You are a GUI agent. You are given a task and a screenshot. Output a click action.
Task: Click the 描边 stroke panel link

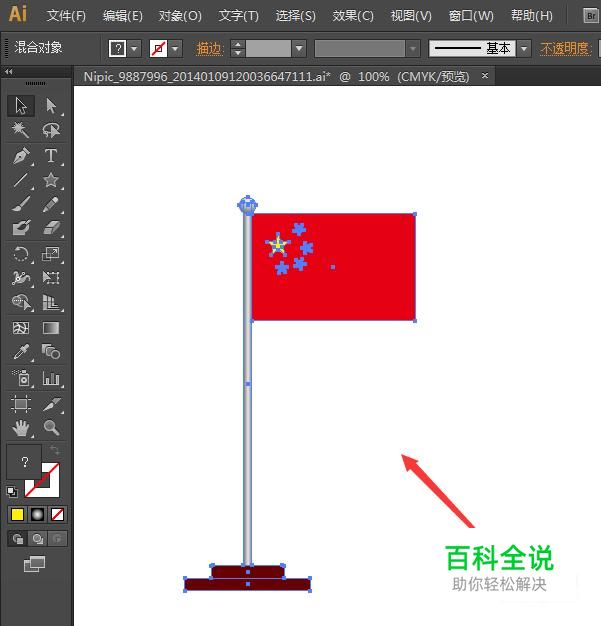(x=209, y=49)
